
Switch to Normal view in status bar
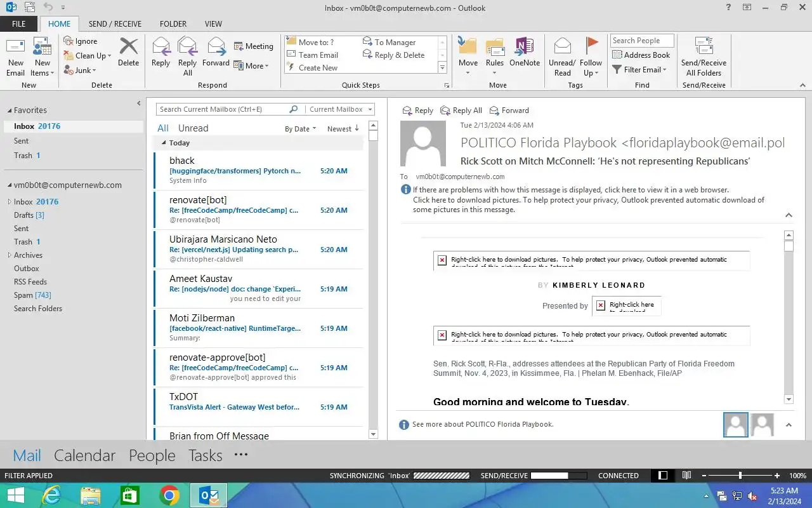(x=663, y=476)
